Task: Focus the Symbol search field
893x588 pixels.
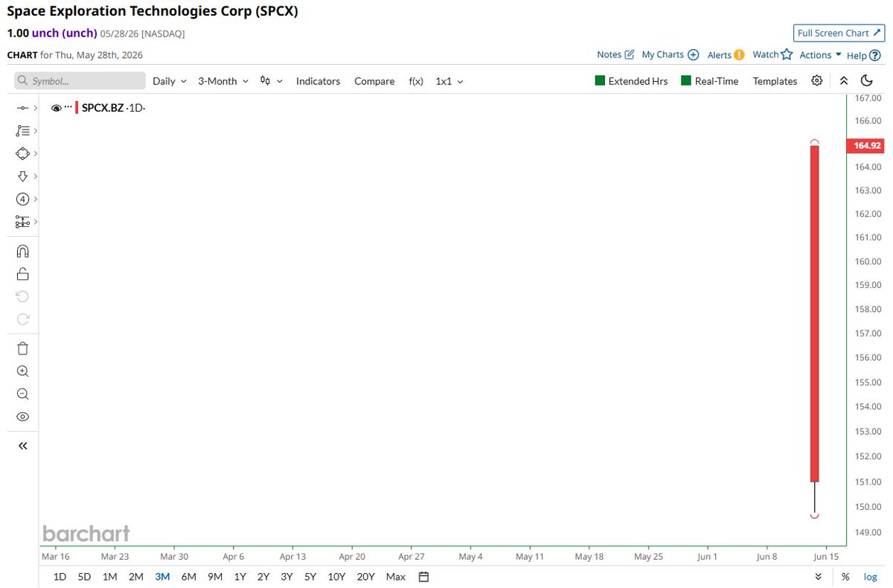Action: click(x=80, y=81)
